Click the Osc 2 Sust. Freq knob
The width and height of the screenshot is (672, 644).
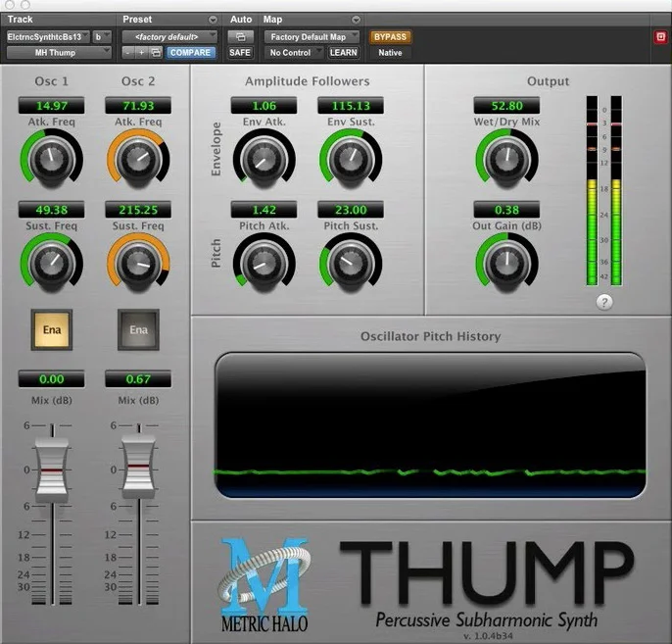[x=138, y=263]
